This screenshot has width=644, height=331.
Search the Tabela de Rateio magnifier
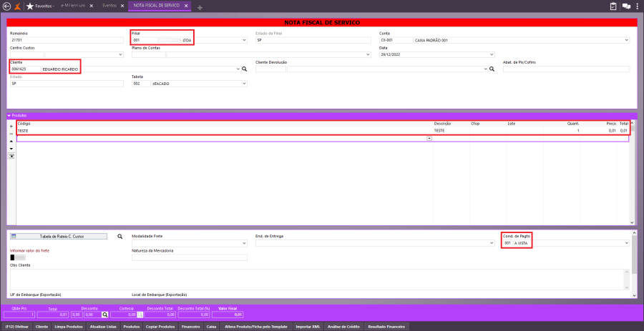pos(120,237)
